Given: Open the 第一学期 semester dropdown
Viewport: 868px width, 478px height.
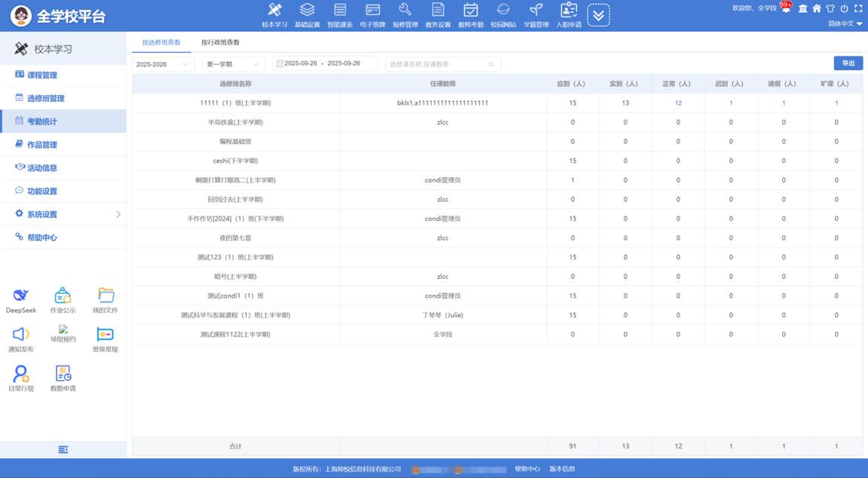Looking at the screenshot, I should point(235,64).
